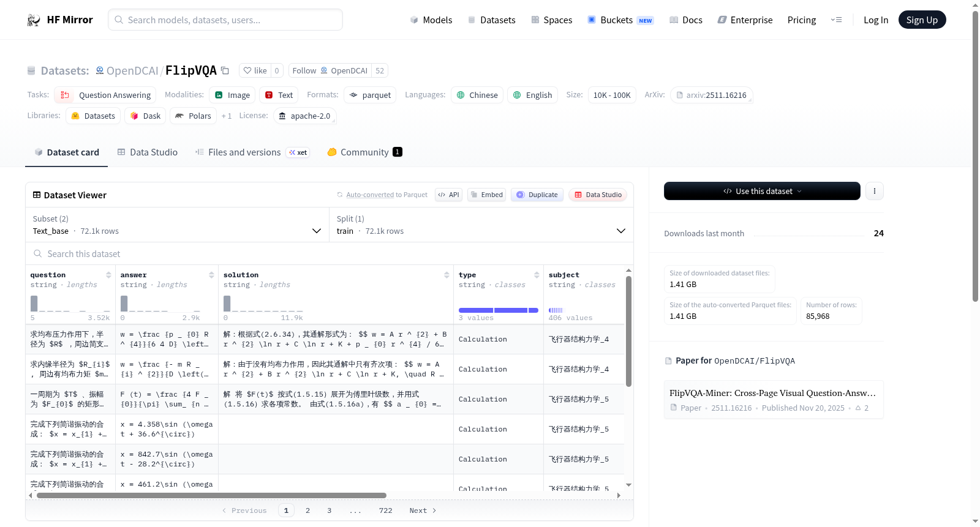Open the Buckets menu item
Viewport: 980px width, 527px height.
click(x=620, y=20)
